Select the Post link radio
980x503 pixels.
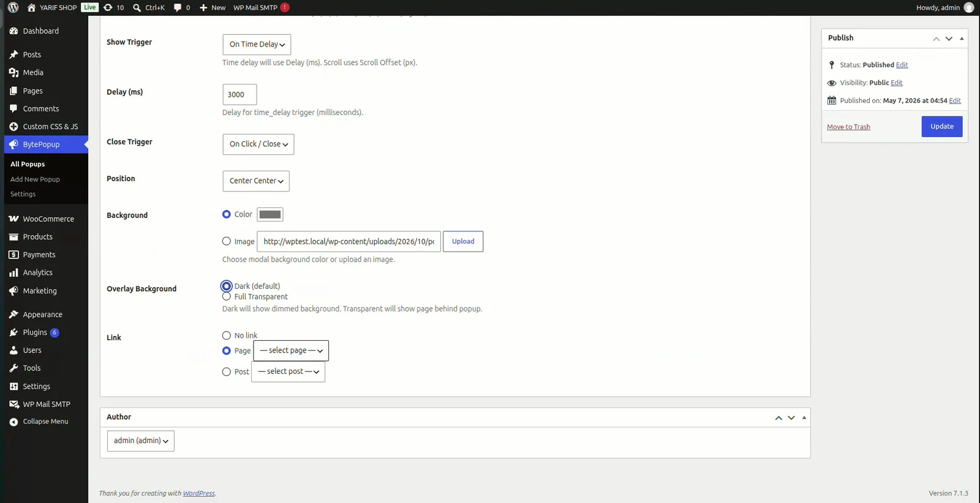(227, 371)
